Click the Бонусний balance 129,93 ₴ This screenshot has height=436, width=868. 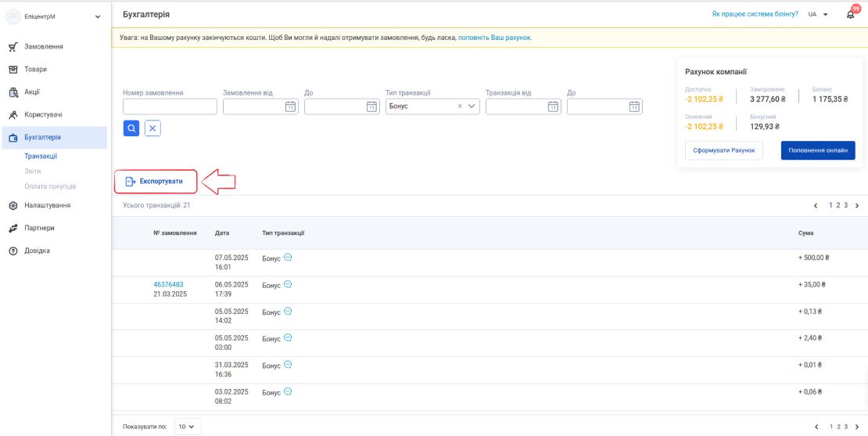pyautogui.click(x=765, y=126)
